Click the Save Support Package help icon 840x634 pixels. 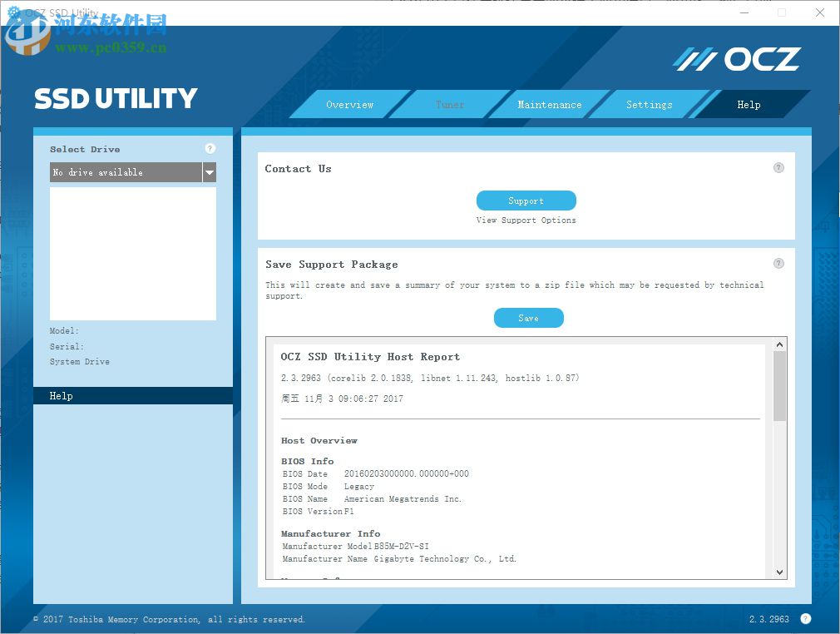click(x=778, y=263)
